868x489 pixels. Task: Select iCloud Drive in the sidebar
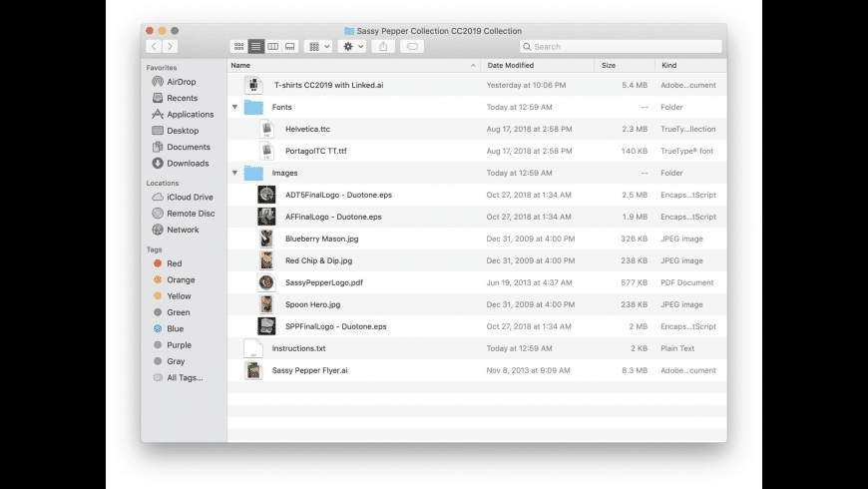190,198
